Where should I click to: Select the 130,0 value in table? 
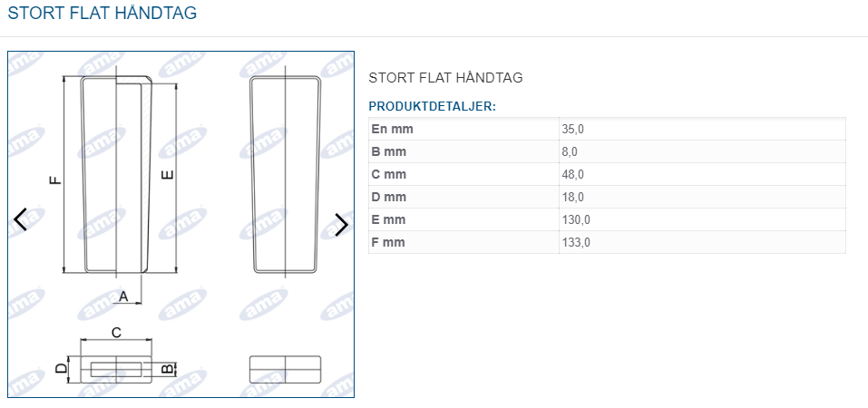pyautogui.click(x=576, y=219)
